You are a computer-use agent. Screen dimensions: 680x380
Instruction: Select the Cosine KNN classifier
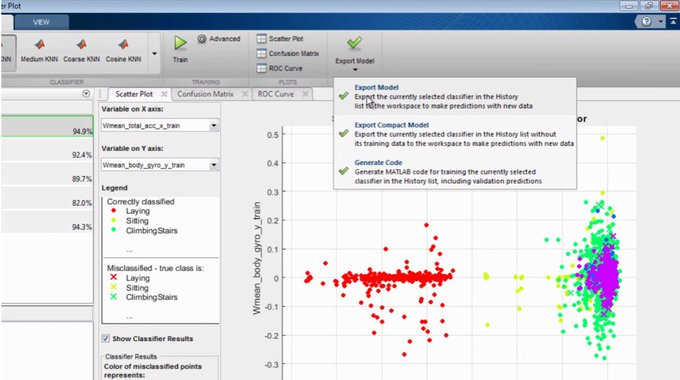click(123, 51)
